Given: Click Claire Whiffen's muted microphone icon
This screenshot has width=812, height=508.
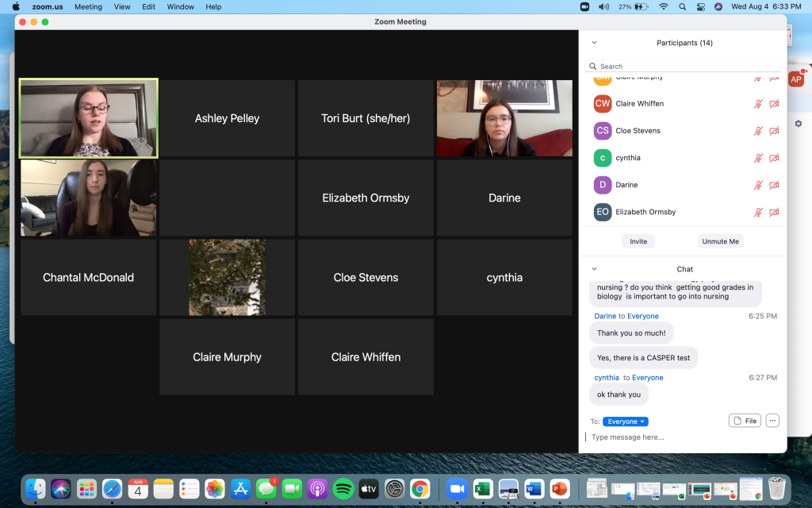Looking at the screenshot, I should point(758,104).
